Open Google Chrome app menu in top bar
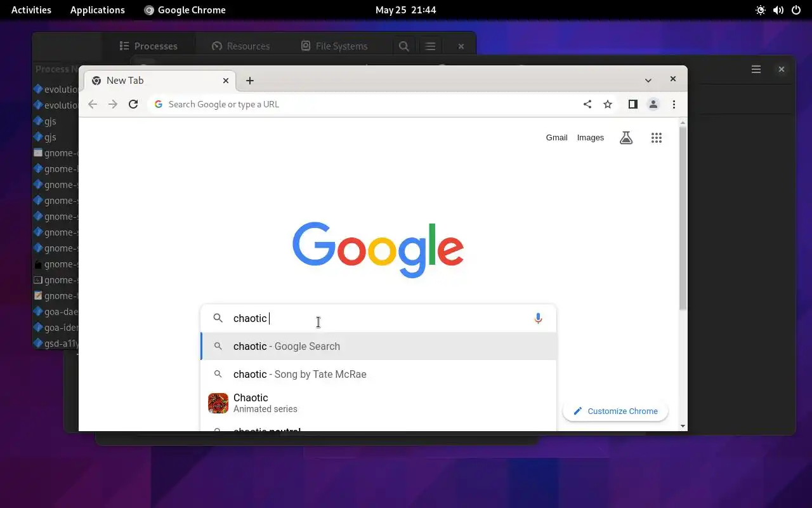 (185, 10)
